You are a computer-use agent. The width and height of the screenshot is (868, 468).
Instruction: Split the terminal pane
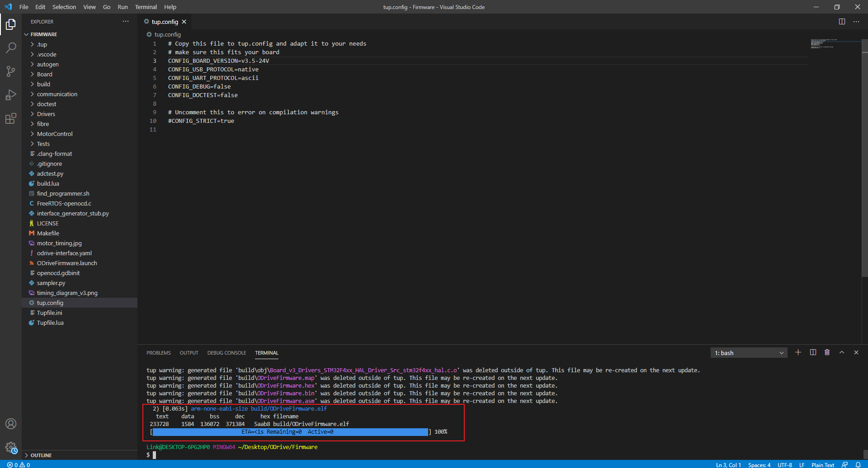(x=813, y=352)
